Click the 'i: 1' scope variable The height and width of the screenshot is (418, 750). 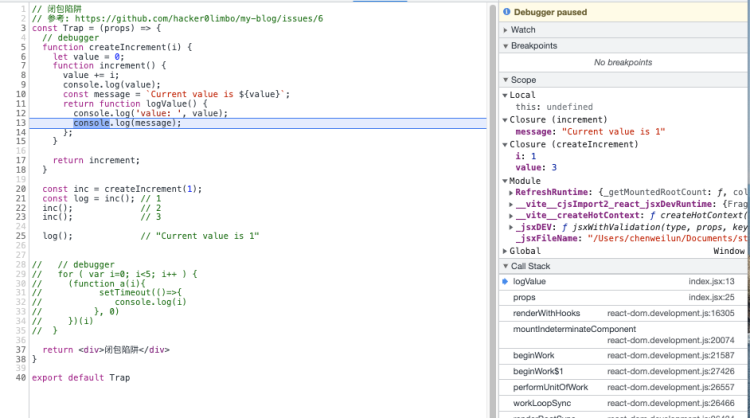coord(526,156)
